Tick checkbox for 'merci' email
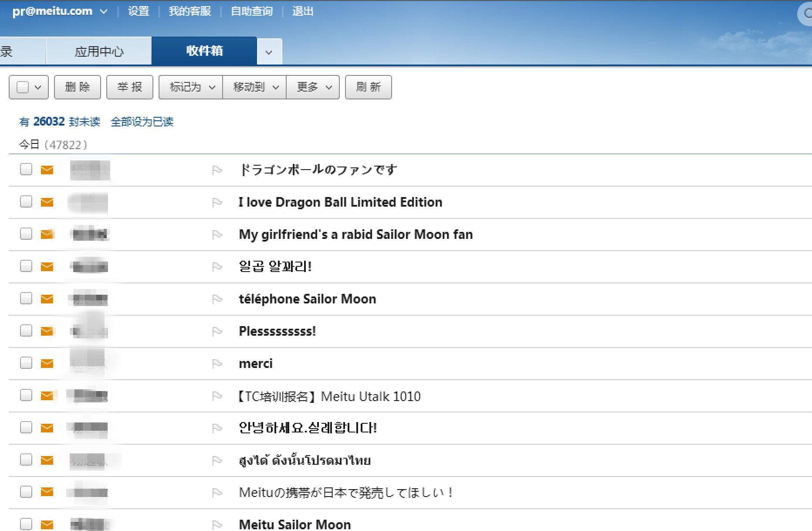 pos(26,363)
